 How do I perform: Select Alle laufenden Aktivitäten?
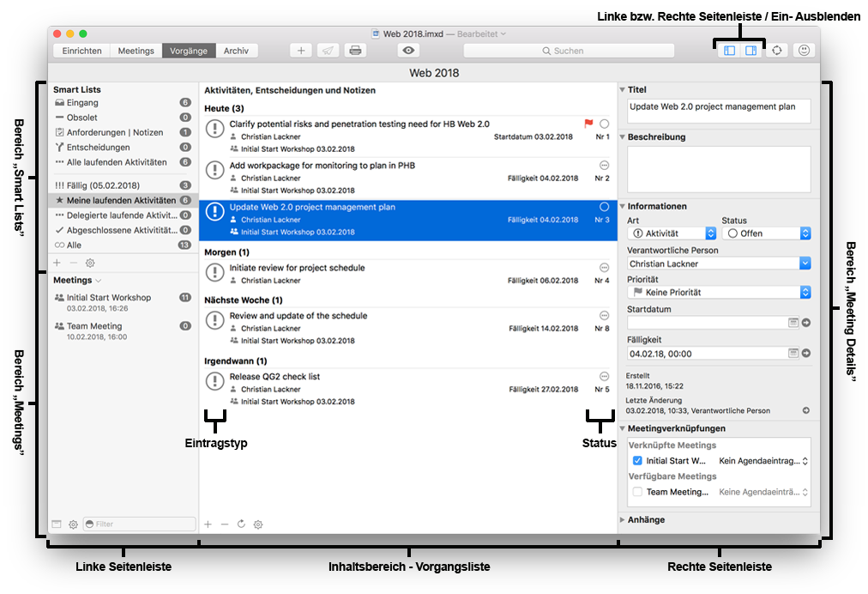[123, 162]
